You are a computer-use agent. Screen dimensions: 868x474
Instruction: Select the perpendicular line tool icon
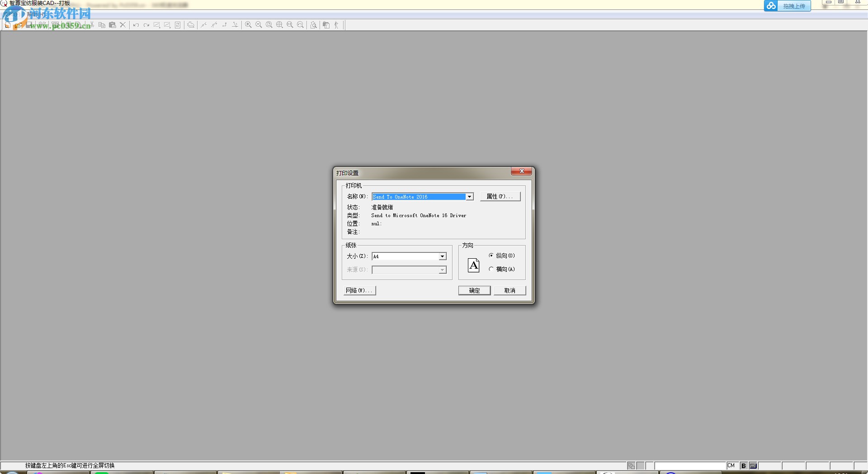235,25
